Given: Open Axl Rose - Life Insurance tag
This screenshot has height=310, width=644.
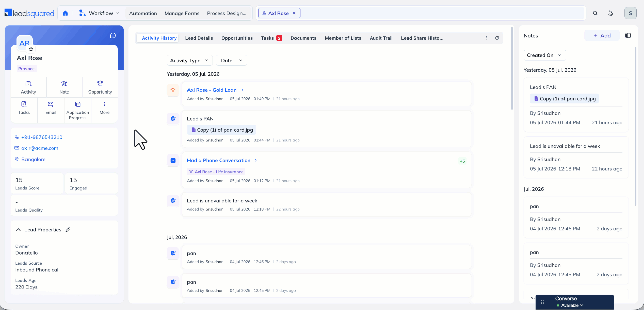Looking at the screenshot, I should (x=216, y=172).
